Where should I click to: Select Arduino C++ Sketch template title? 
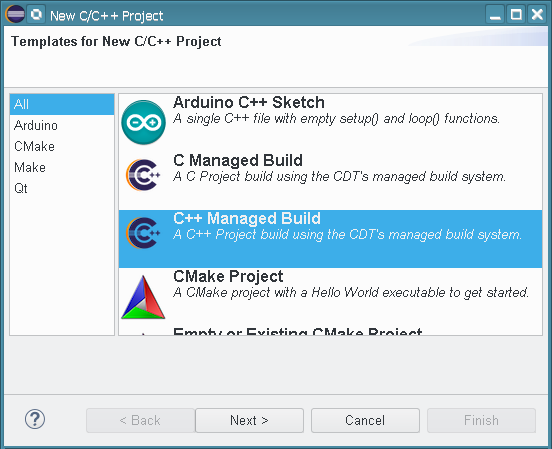pos(249,102)
